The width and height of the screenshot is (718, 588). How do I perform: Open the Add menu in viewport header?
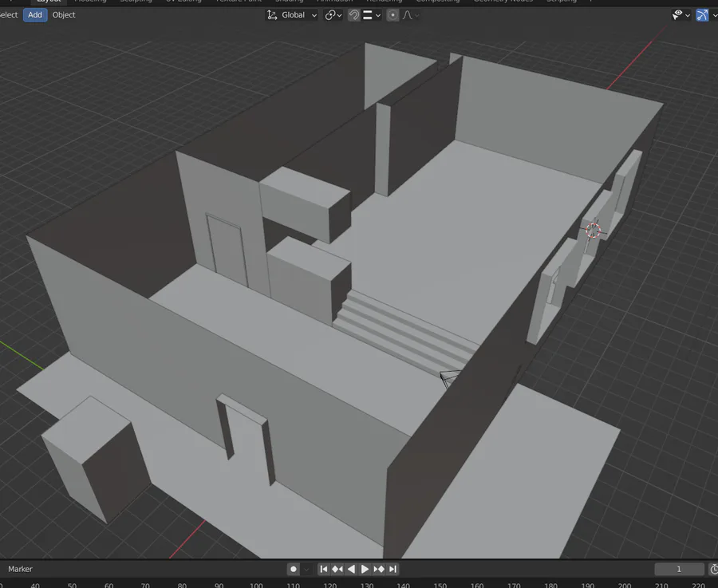click(35, 14)
